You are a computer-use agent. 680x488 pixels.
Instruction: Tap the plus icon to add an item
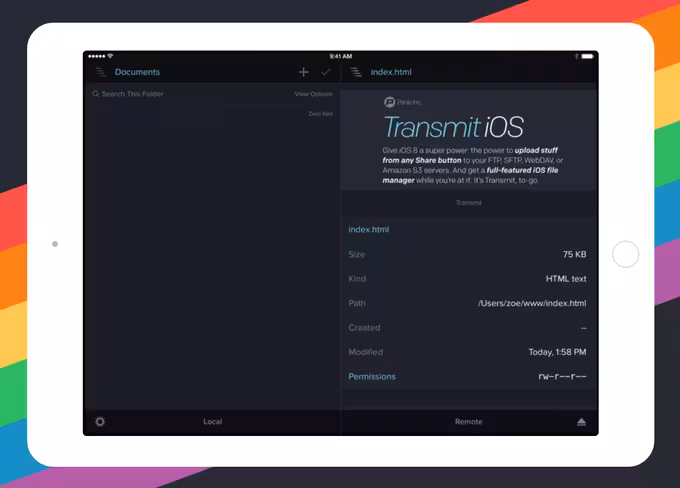(x=304, y=72)
